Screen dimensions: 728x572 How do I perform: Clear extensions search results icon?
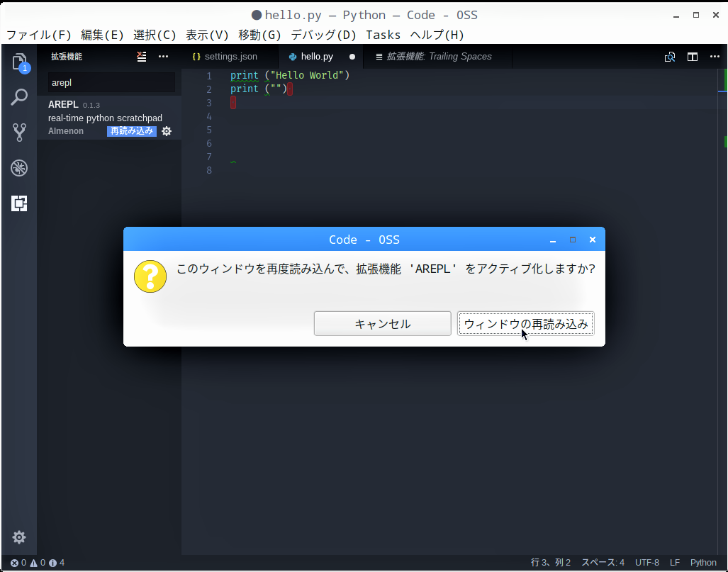[142, 57]
